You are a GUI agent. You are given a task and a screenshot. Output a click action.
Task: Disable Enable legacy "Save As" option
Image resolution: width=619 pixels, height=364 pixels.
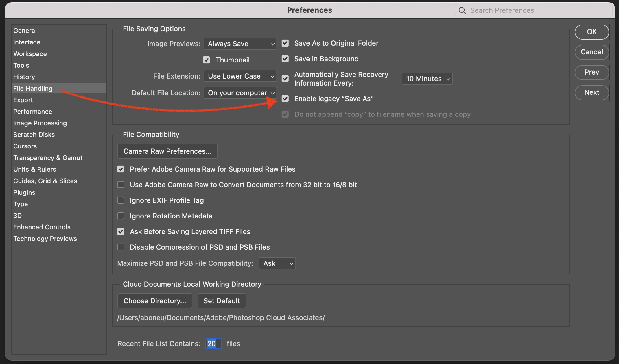(285, 99)
